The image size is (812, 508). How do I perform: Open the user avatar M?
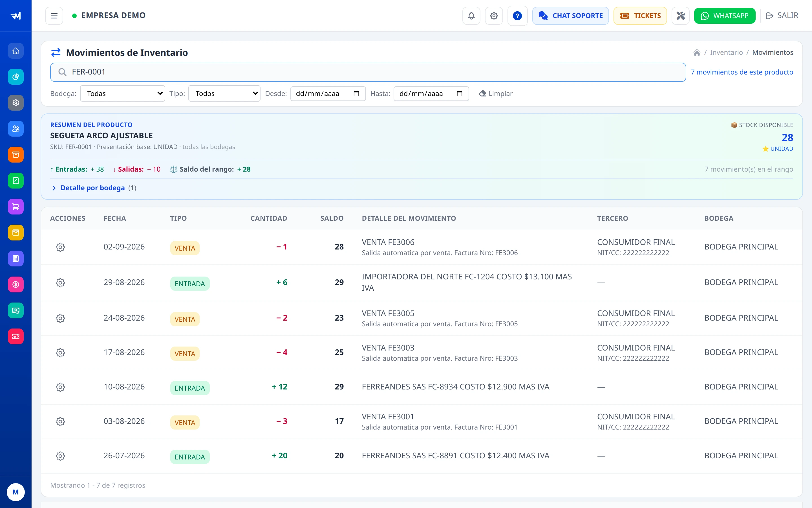(16, 492)
